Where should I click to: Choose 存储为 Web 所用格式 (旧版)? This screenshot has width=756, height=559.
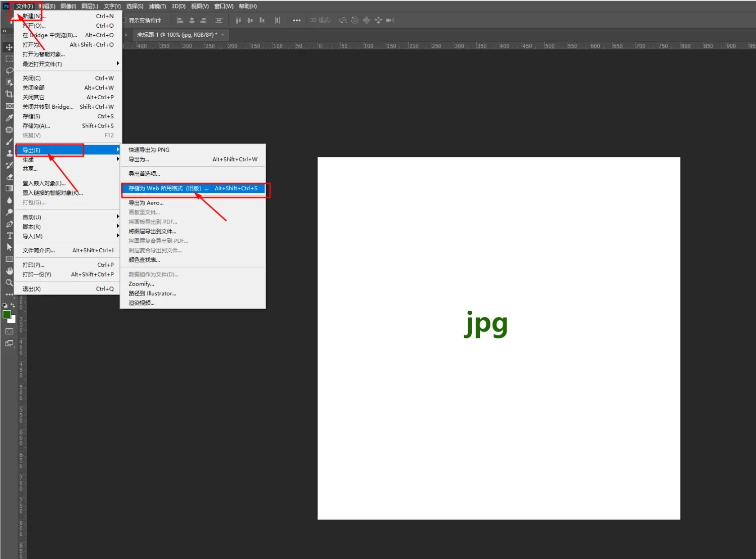(193, 188)
